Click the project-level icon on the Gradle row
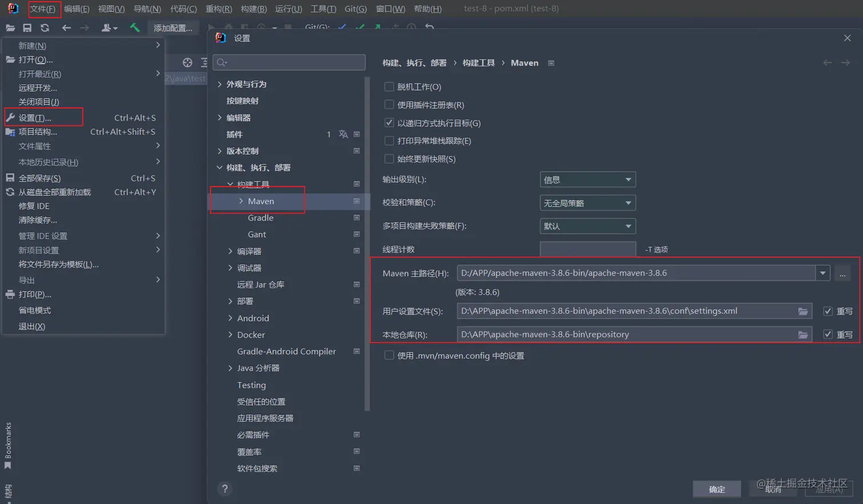863x504 pixels. 357,217
